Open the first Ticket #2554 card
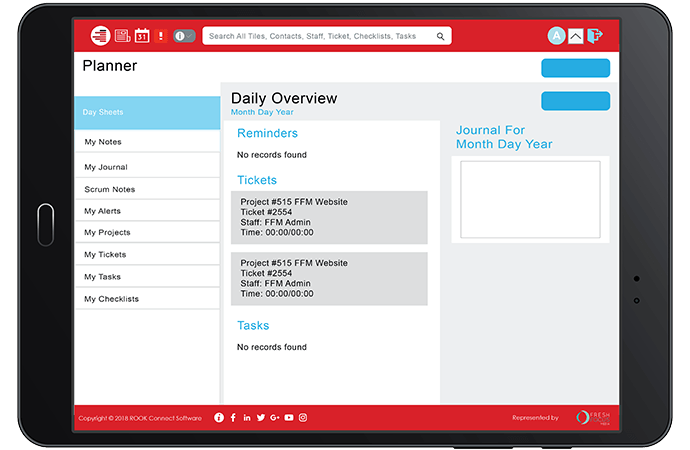 tap(329, 218)
